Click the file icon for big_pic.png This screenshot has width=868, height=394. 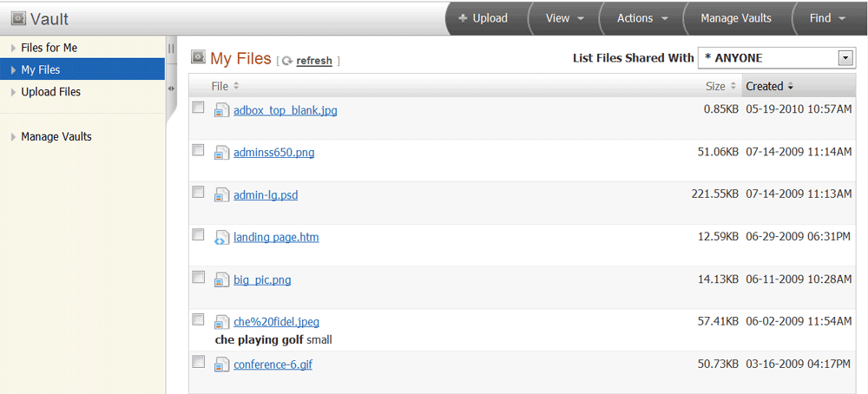pyautogui.click(x=221, y=280)
